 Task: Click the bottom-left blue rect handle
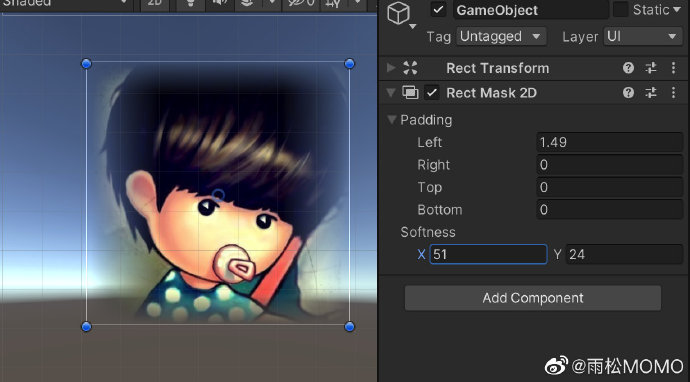pyautogui.click(x=86, y=327)
